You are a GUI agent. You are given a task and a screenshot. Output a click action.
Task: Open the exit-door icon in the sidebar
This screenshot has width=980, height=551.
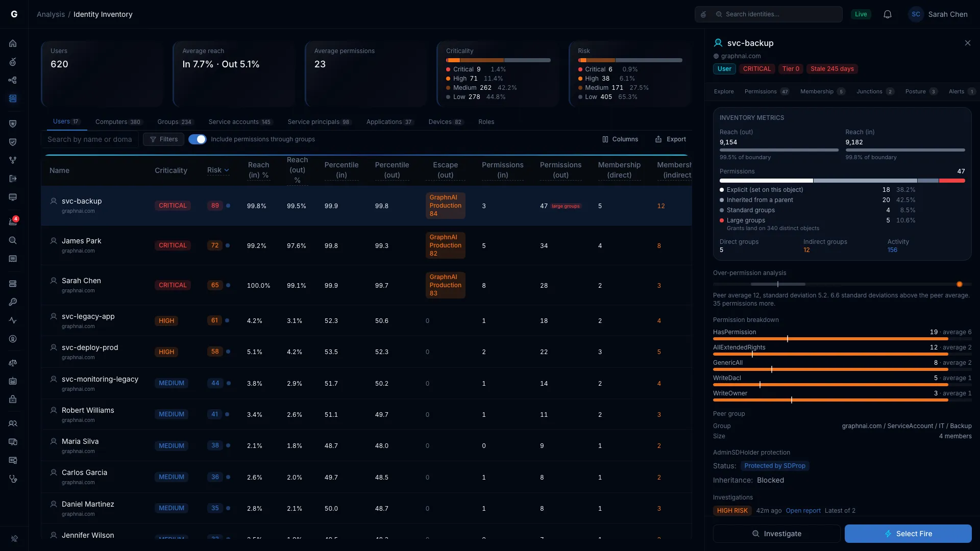point(13,179)
